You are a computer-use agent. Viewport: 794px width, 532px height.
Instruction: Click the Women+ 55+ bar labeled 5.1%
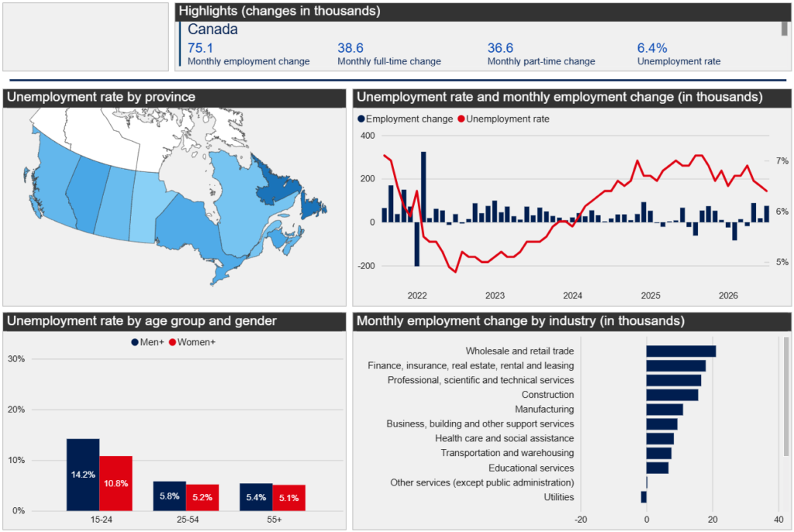click(x=289, y=498)
